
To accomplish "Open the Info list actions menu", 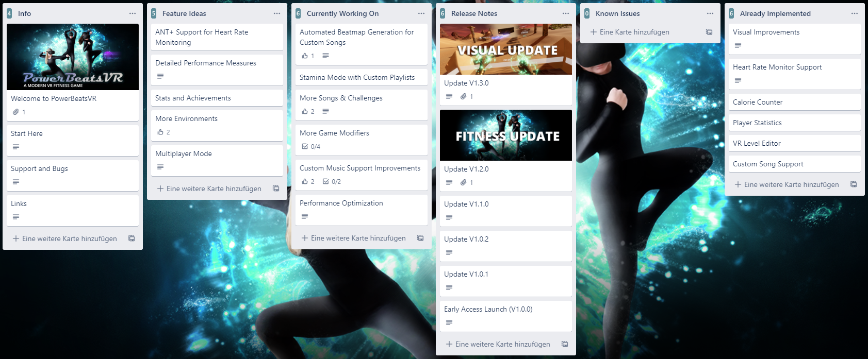I will pos(133,13).
